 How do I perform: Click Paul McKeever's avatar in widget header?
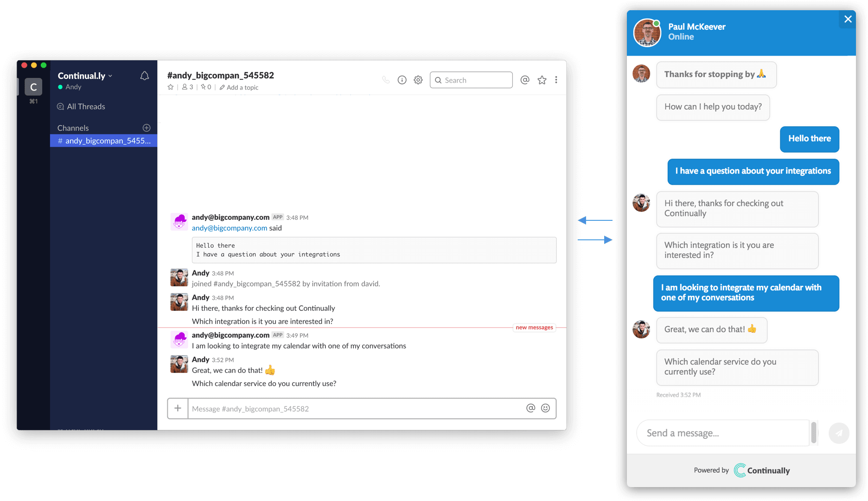pos(647,33)
